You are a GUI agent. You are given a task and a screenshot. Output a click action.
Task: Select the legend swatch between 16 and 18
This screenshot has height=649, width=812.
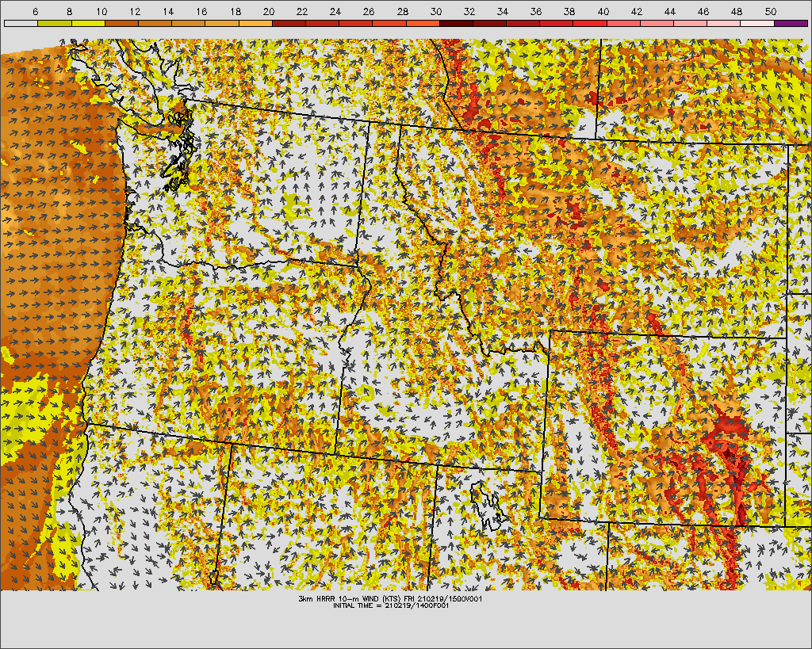click(x=222, y=23)
